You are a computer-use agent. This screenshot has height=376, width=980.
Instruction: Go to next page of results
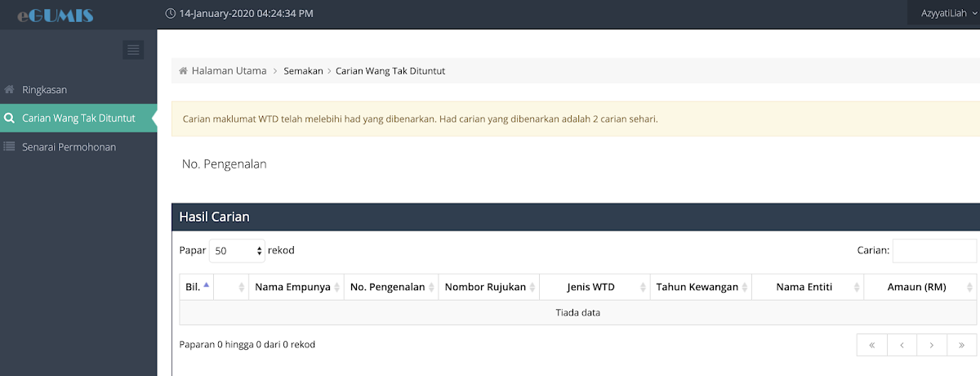click(932, 345)
